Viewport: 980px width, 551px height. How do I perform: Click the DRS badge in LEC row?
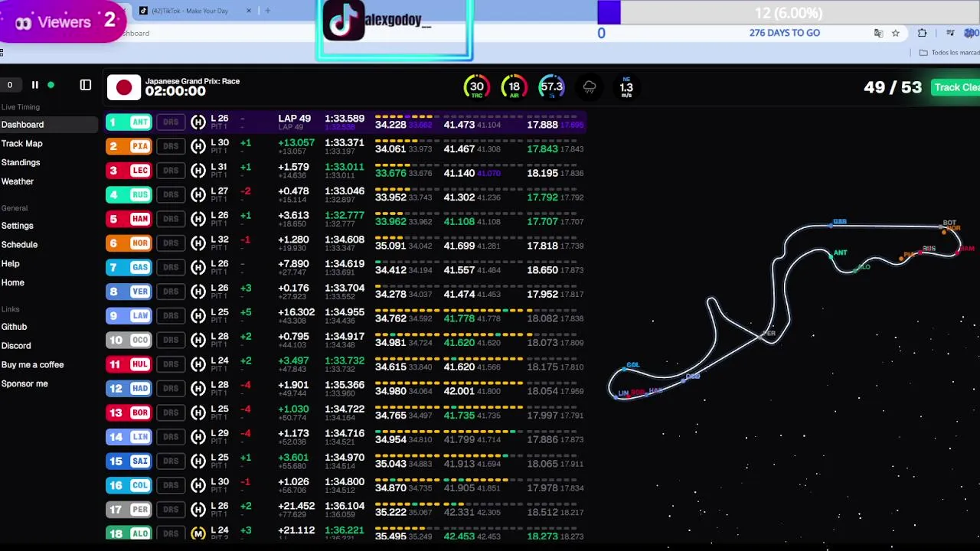pos(171,170)
